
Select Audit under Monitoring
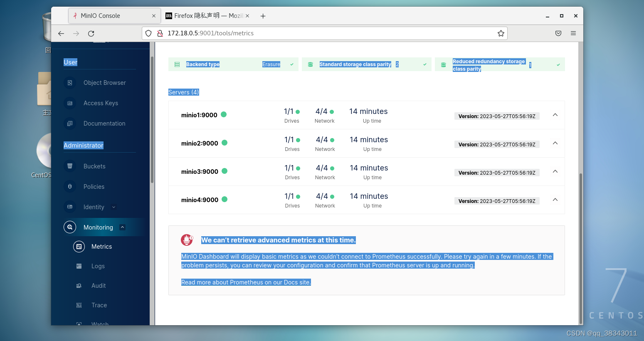[99, 286]
